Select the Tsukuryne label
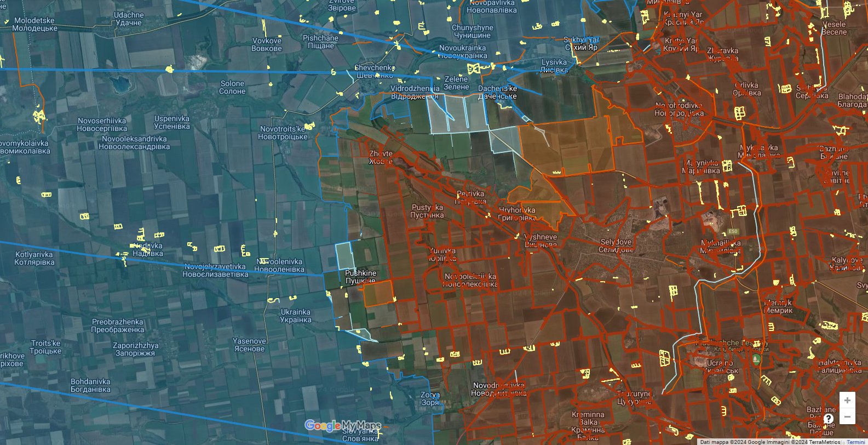The height and width of the screenshot is (445, 868). click(x=634, y=397)
